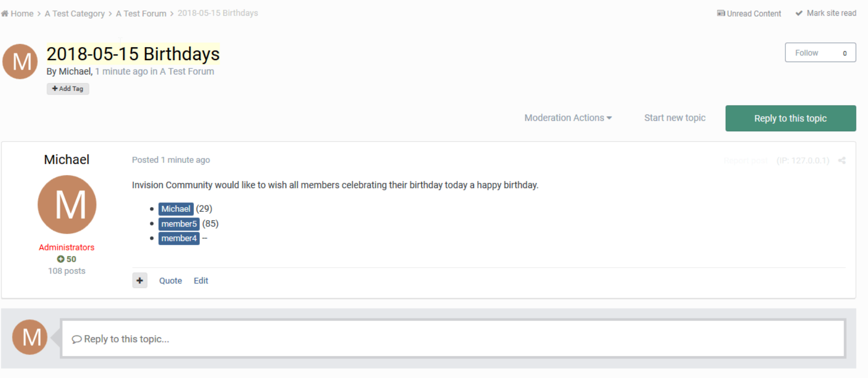This screenshot has width=868, height=378.
Task: Edit the birthday post
Action: tap(201, 281)
